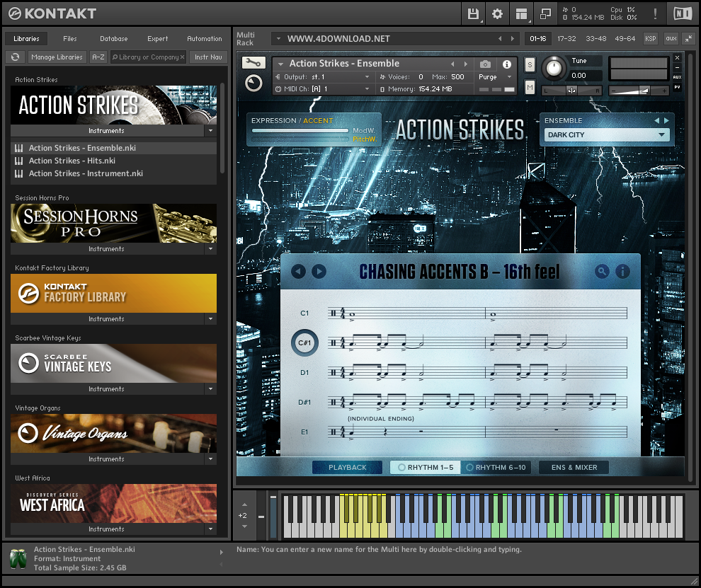
Task: Open the Rack view layout icon
Action: coord(521,13)
